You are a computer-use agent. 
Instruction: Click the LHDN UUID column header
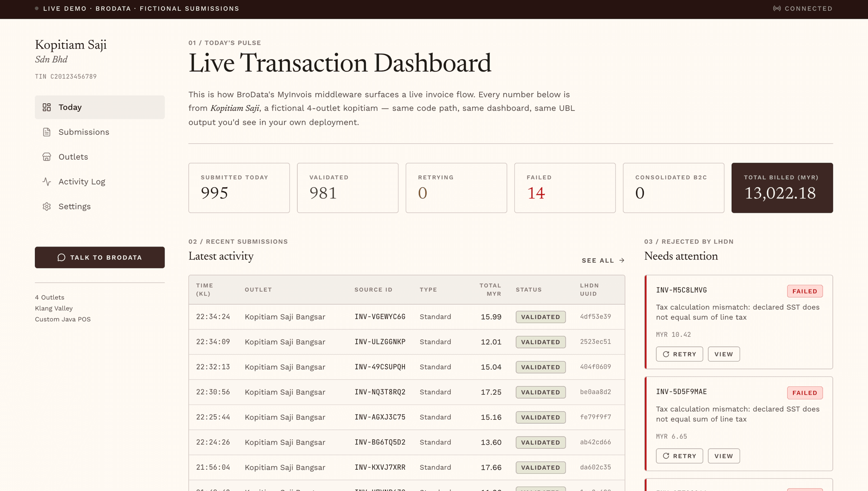[589, 290]
